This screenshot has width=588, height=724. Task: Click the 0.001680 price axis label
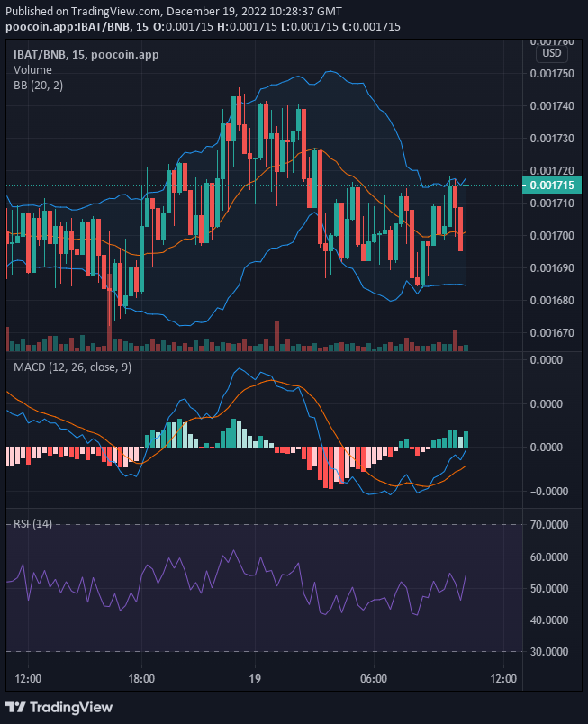click(552, 300)
